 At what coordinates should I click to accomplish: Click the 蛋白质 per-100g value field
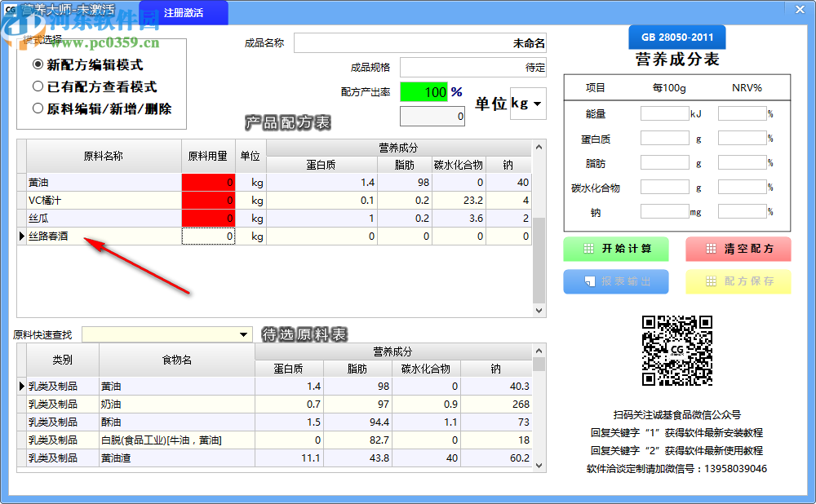(x=664, y=139)
